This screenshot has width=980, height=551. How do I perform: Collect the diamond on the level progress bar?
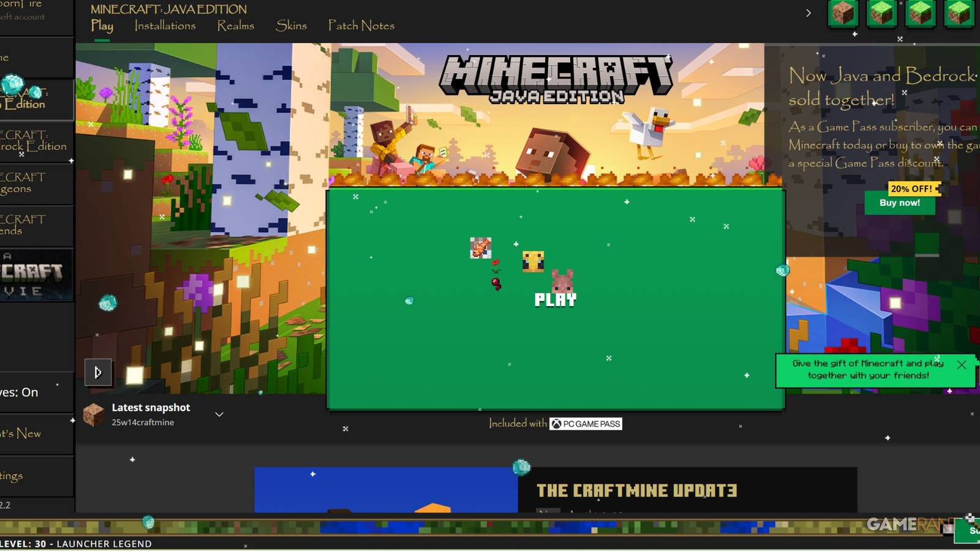[148, 522]
